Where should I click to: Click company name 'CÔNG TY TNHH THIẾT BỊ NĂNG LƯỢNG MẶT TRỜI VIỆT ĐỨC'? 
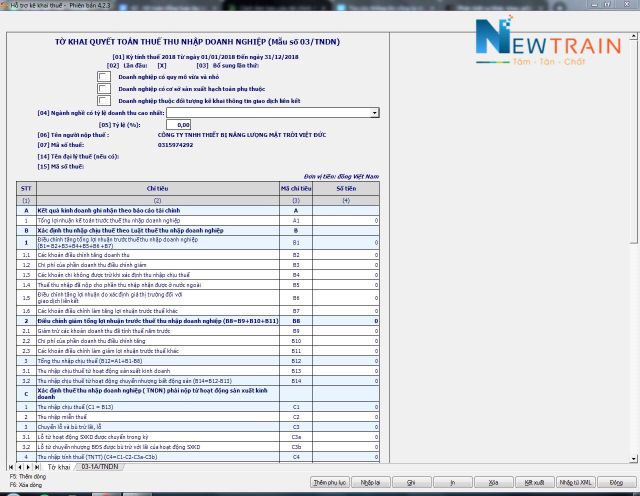(242, 135)
